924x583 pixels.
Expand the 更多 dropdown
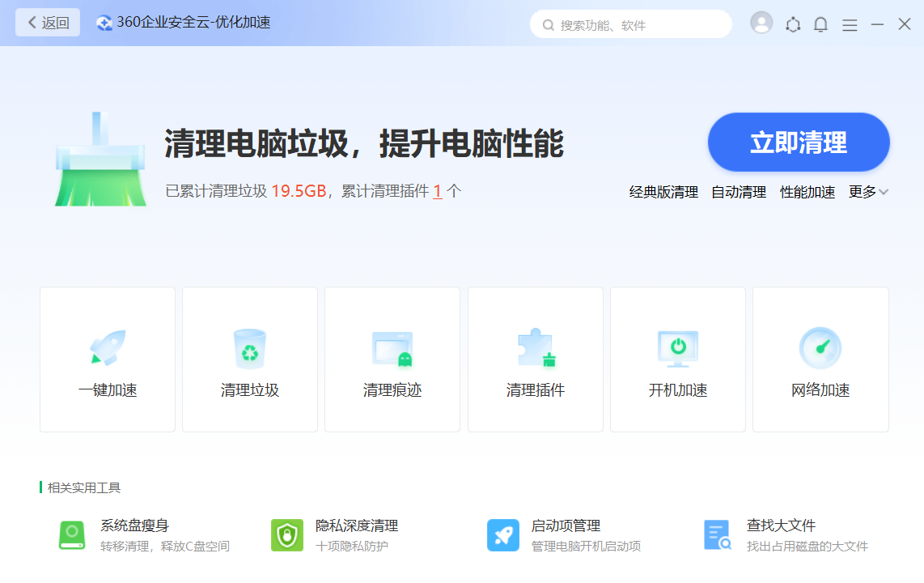coord(868,192)
